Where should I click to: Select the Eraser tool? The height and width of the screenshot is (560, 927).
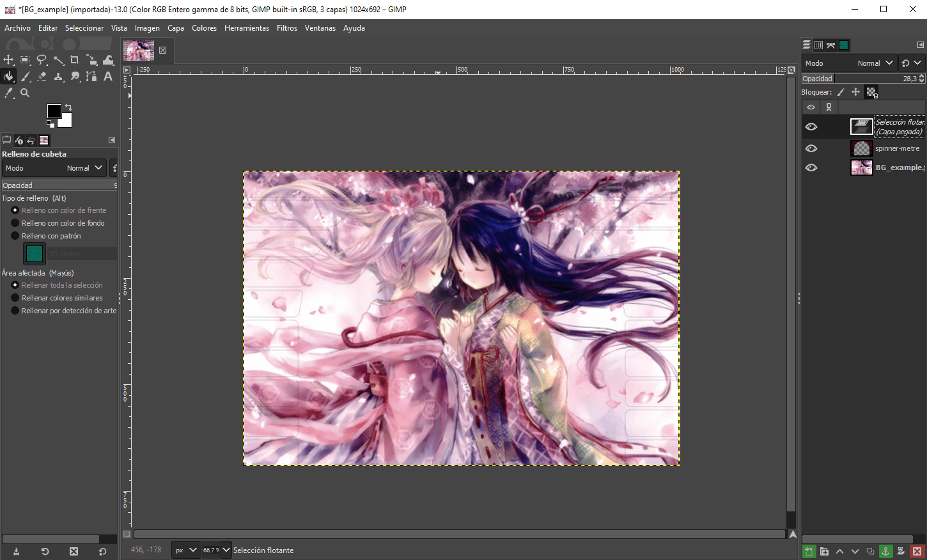[x=42, y=77]
